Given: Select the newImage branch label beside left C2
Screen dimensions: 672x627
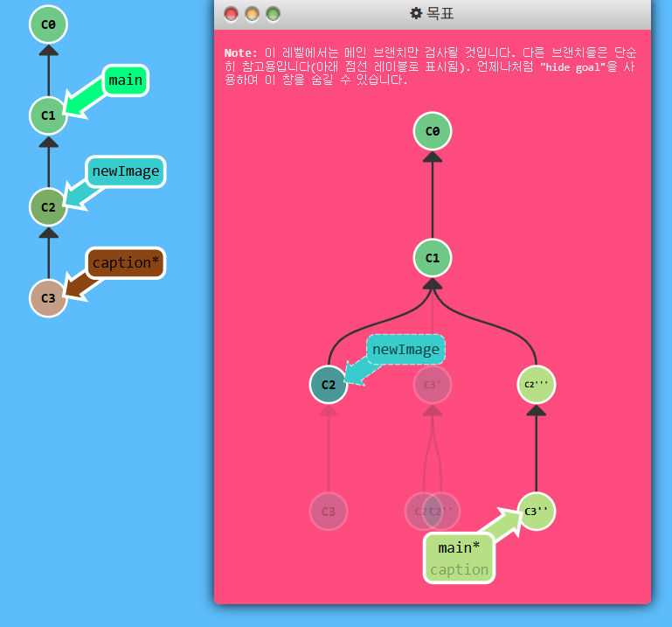Looking at the screenshot, I should (125, 171).
